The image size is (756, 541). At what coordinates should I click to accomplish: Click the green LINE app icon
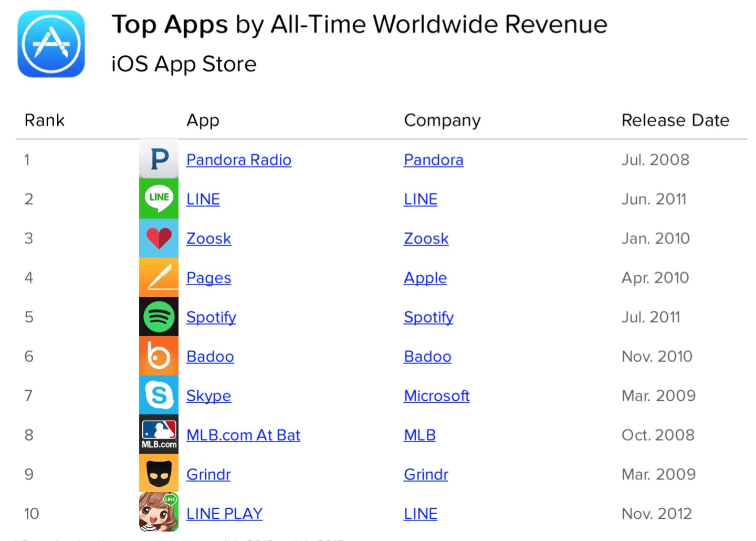159,199
